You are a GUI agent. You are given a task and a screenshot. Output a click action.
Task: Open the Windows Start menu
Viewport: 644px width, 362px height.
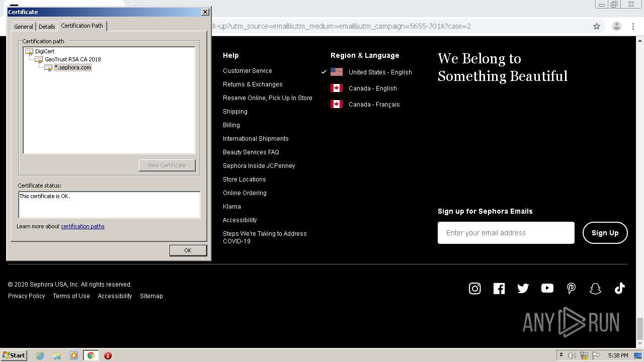(x=14, y=355)
